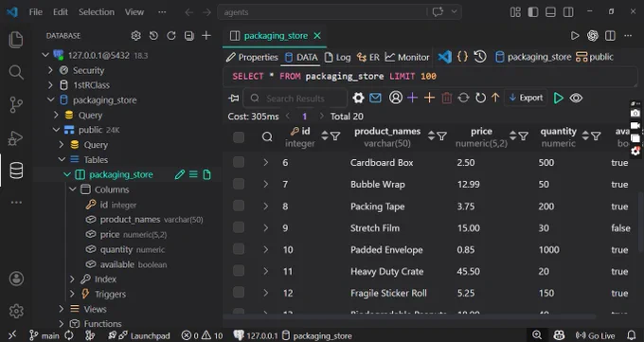Viewport: 644px width, 342px height.
Task: Click the orange plus insert row icon
Action: click(429, 98)
